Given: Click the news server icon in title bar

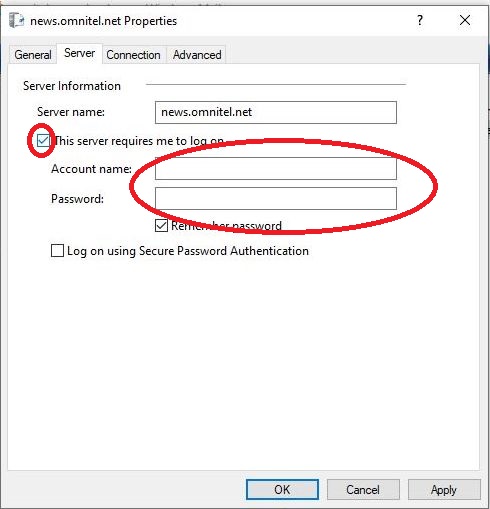Looking at the screenshot, I should pos(17,20).
